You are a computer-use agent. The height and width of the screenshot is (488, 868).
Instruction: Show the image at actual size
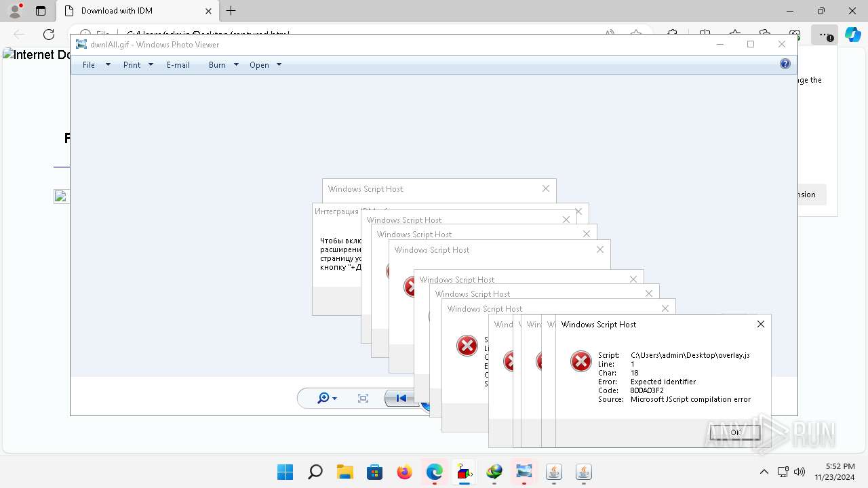(x=363, y=399)
